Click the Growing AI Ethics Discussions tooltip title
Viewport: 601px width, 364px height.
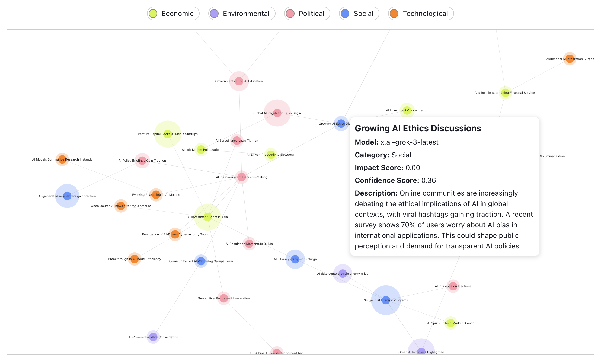[x=418, y=128]
